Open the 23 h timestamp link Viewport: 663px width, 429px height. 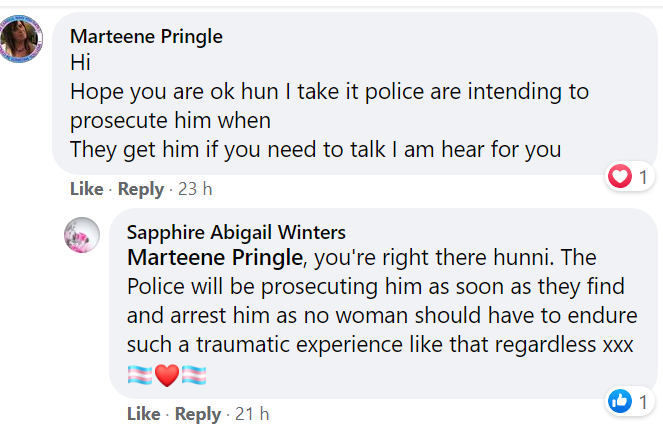click(x=195, y=189)
